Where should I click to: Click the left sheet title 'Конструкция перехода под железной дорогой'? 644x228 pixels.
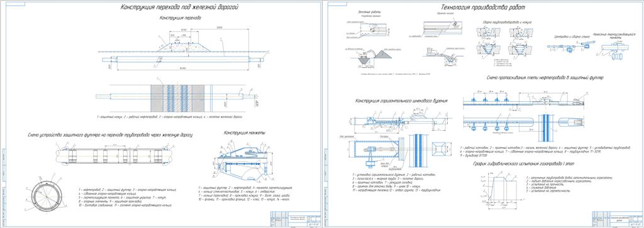pyautogui.click(x=179, y=8)
